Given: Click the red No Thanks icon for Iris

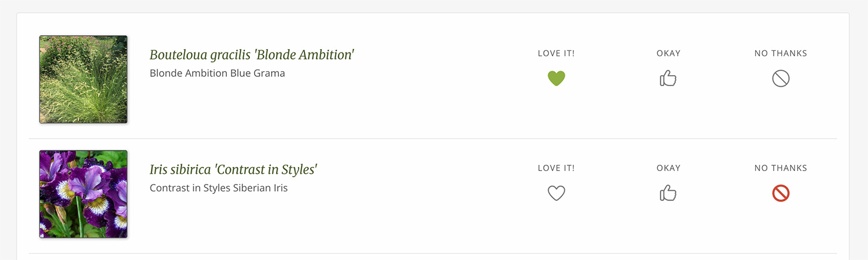Looking at the screenshot, I should tap(781, 194).
